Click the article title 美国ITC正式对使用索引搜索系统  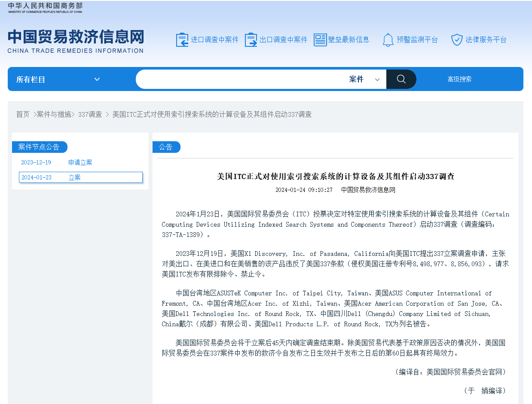click(x=336, y=176)
